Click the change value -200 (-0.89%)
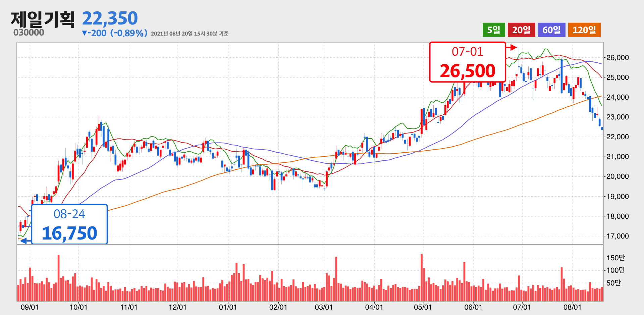This screenshot has width=644, height=315. [x=115, y=33]
